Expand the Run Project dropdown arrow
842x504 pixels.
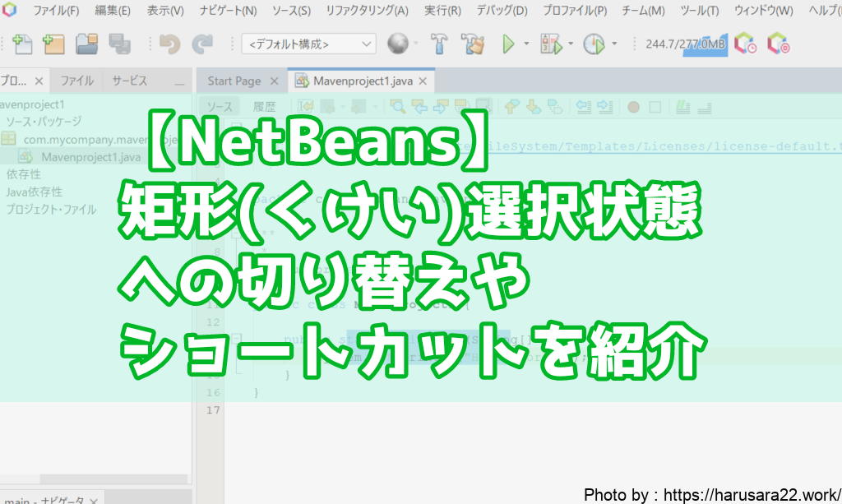[526, 44]
